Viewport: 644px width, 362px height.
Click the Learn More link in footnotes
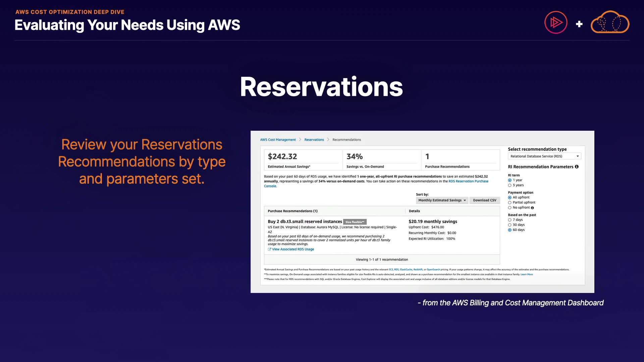coord(526,275)
